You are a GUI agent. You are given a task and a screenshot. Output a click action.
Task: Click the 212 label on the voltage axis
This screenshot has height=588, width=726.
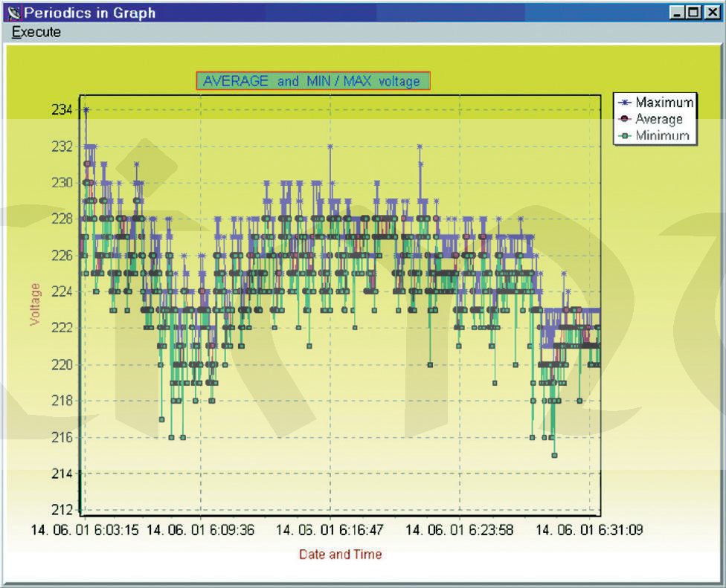point(62,510)
